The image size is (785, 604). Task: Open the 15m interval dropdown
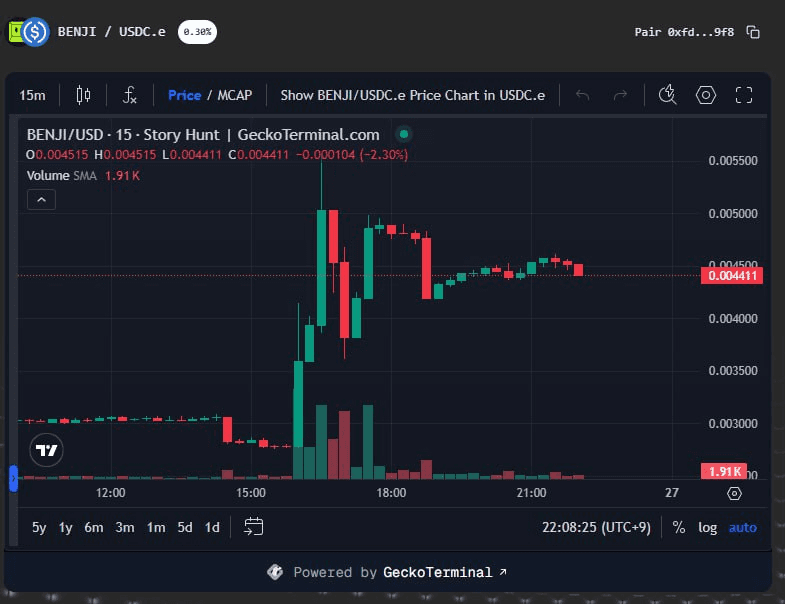[32, 95]
